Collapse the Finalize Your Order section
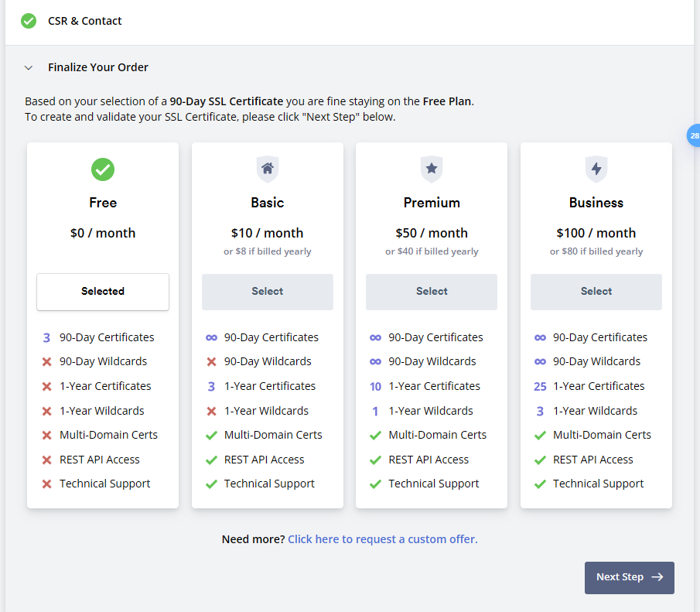Viewport: 700px width, 612px height. pos(29,68)
